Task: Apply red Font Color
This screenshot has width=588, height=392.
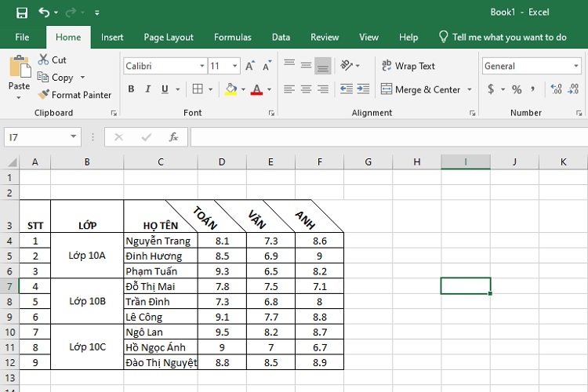Action: pyautogui.click(x=256, y=89)
